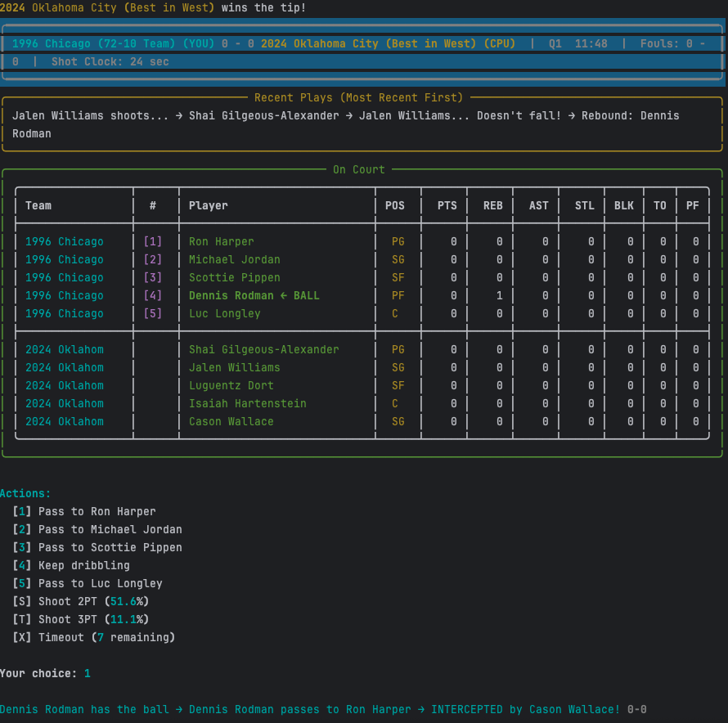Click the 'PTS' column header
Image resolution: width=728 pixels, height=723 pixels.
click(447, 206)
